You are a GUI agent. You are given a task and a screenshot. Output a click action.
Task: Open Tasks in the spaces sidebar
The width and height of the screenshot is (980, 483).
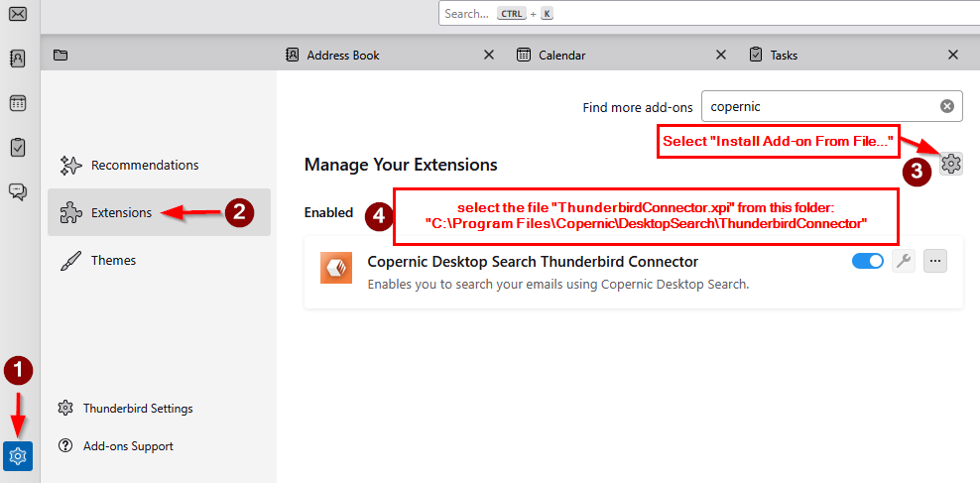(x=18, y=148)
